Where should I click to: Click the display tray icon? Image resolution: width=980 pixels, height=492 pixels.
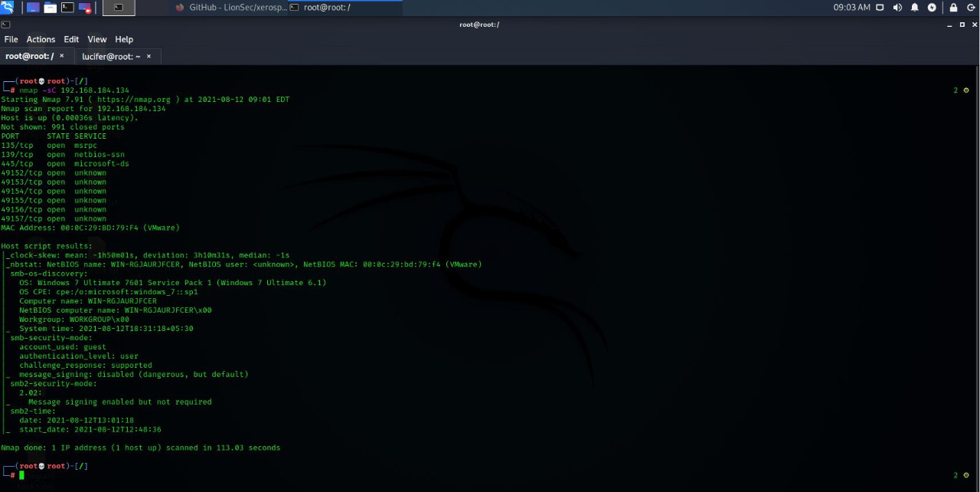pyautogui.click(x=880, y=8)
